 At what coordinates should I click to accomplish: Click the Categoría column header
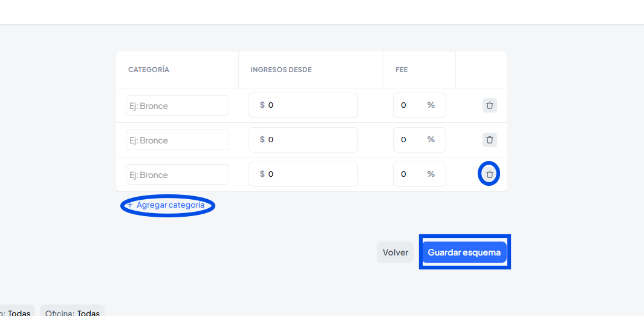coord(149,70)
